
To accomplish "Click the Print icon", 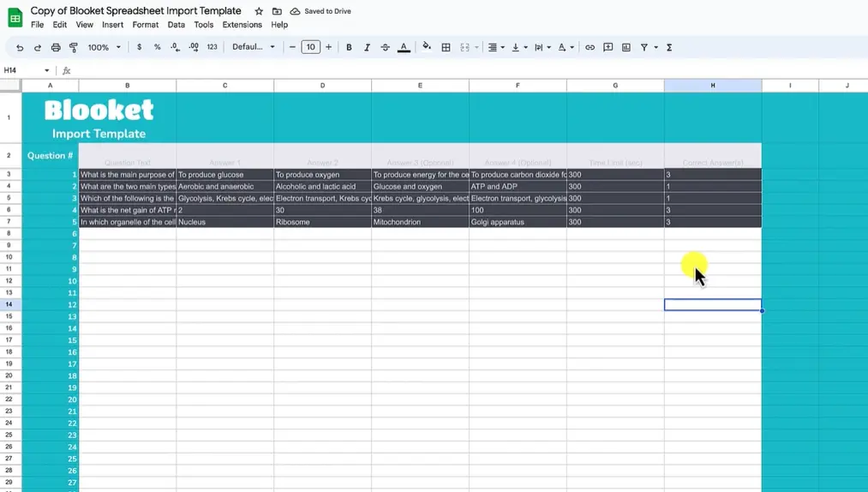I will 56,48.
